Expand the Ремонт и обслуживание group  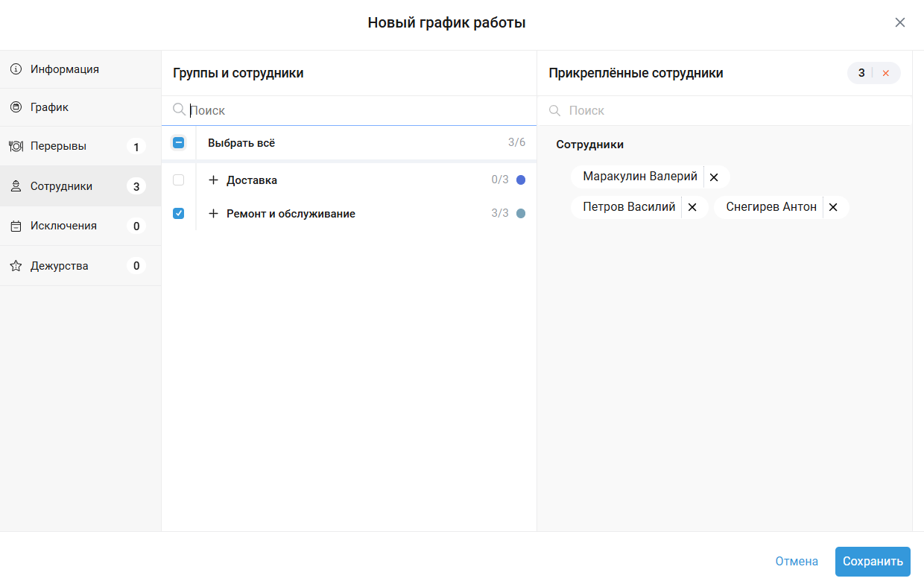point(214,214)
